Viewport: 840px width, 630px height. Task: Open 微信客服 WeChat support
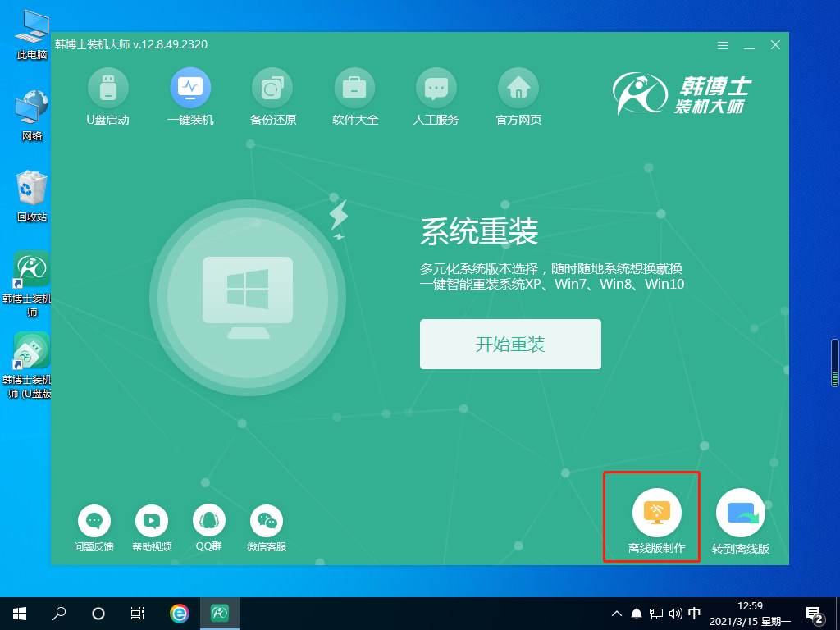point(267,520)
